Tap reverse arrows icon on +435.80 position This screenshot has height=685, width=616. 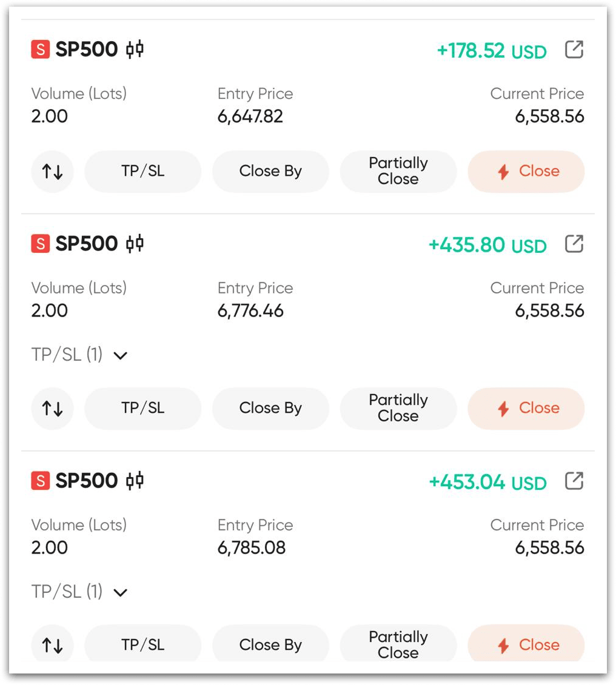(52, 409)
